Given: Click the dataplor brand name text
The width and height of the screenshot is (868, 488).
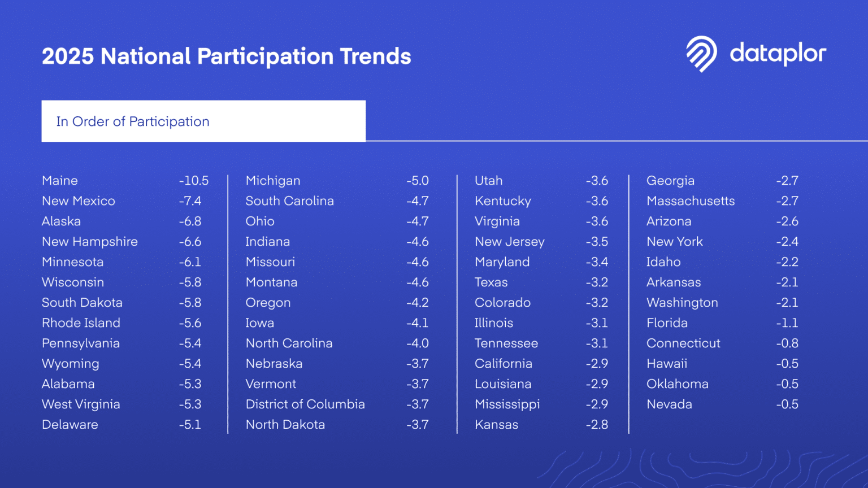Looking at the screenshot, I should (x=778, y=54).
